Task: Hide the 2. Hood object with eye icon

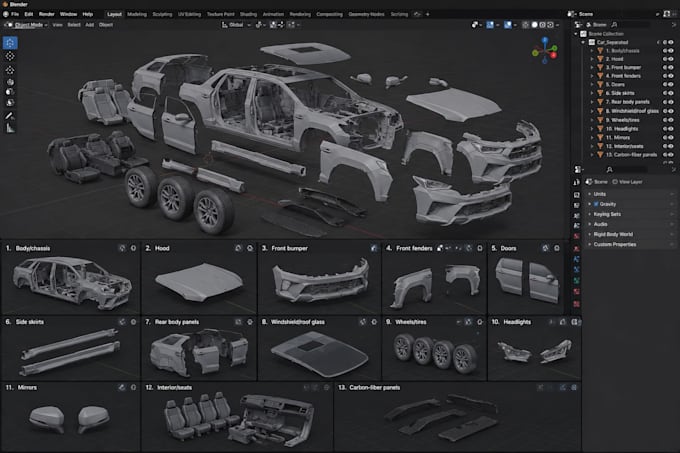Action: point(671,59)
